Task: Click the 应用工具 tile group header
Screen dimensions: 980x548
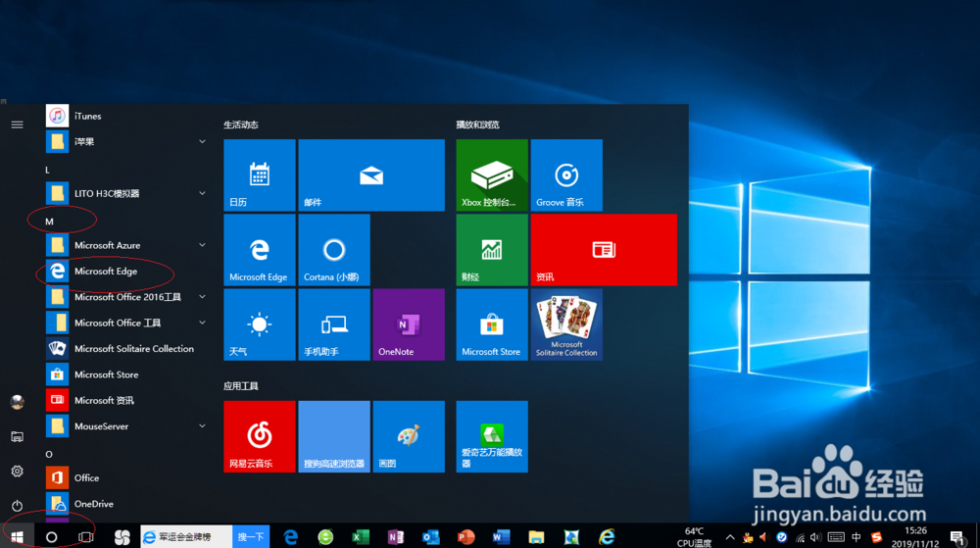Action: coord(241,386)
